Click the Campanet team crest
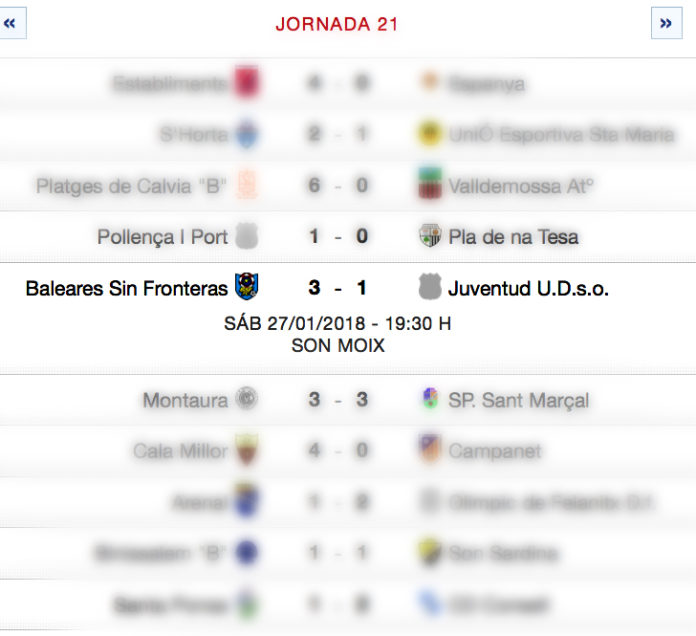 (430, 449)
